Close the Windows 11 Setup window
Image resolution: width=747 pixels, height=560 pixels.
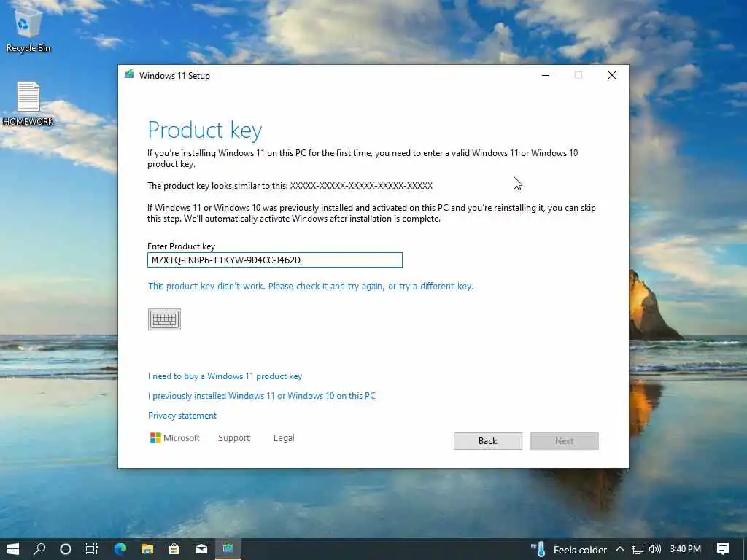click(612, 75)
